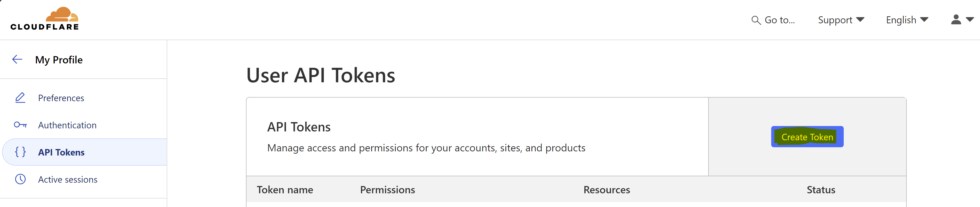The width and height of the screenshot is (980, 207).
Task: Select Preferences in the sidebar
Action: (x=61, y=98)
